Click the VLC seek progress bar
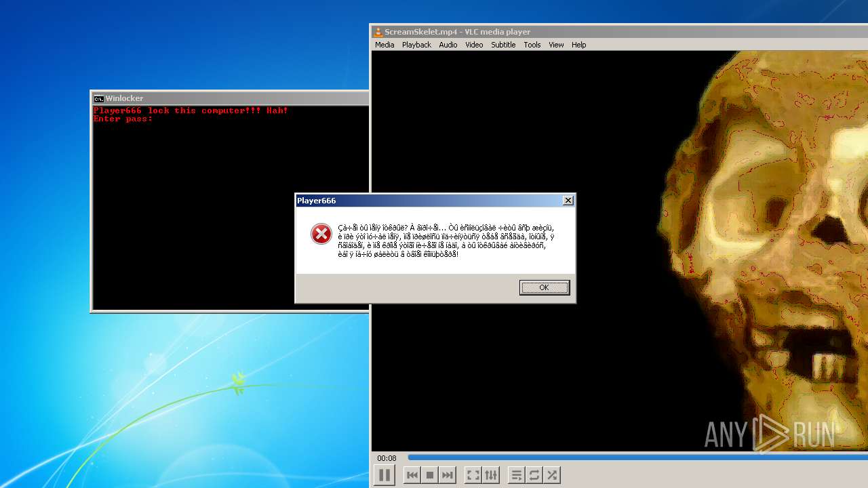The width and height of the screenshot is (868, 488). click(x=637, y=457)
